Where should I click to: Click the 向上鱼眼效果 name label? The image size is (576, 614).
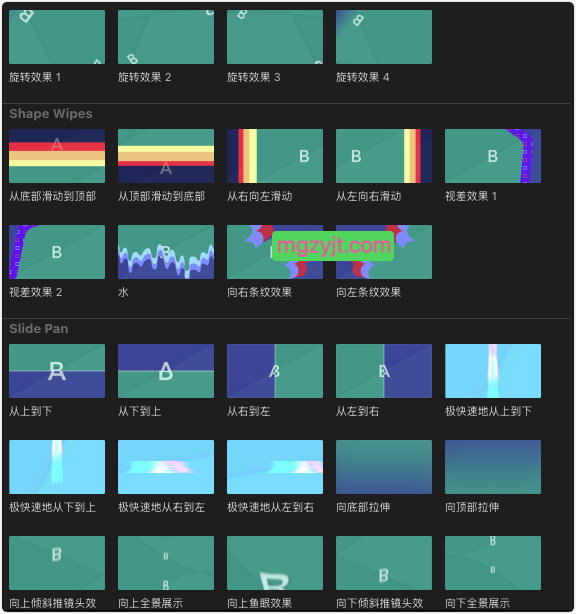pos(260,603)
